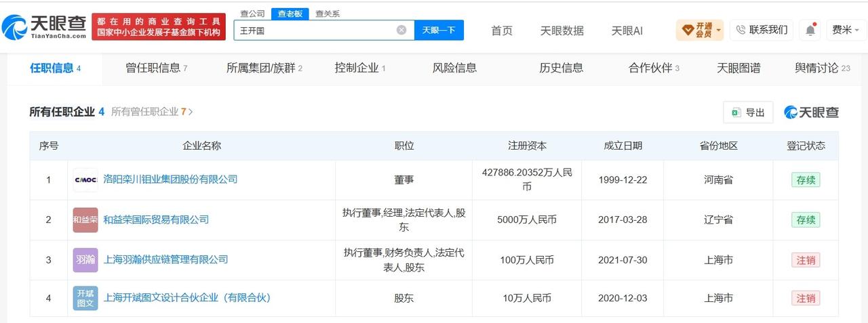
Task: Click the 董事 position cell
Action: click(x=404, y=179)
